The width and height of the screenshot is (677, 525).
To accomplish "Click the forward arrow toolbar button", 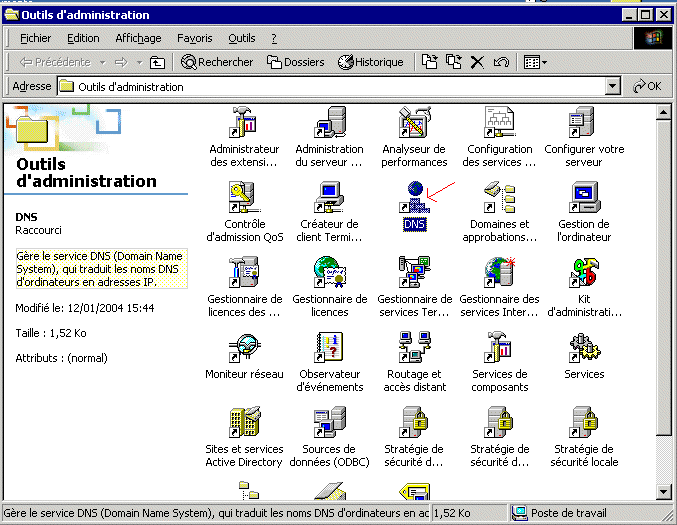I will [121, 63].
